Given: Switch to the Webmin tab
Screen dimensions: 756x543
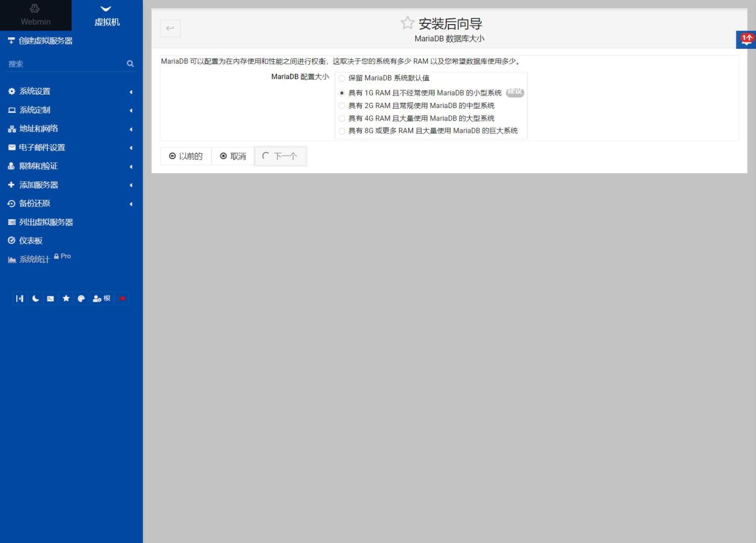Looking at the screenshot, I should 36,15.
